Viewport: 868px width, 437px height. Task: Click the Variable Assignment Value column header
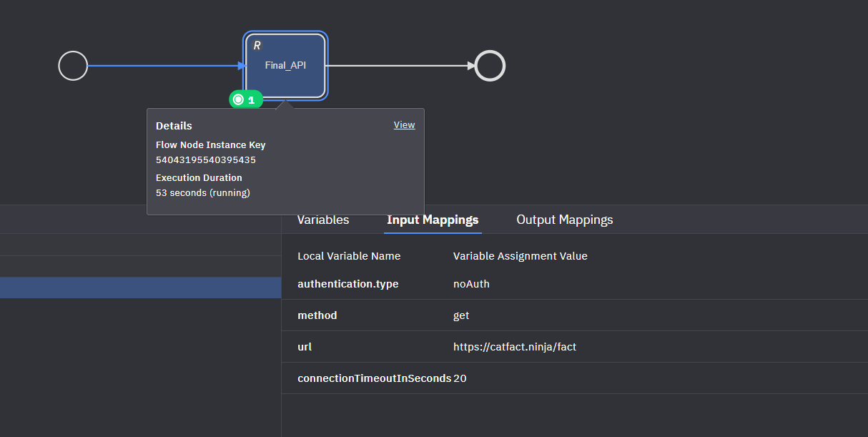521,256
